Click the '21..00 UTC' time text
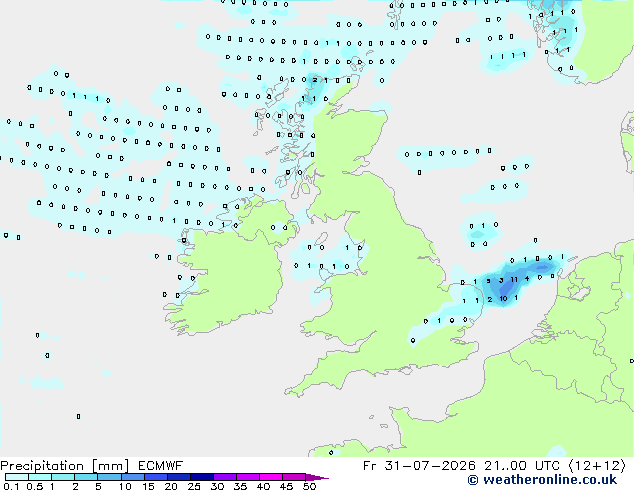The width and height of the screenshot is (634, 490). (522, 466)
